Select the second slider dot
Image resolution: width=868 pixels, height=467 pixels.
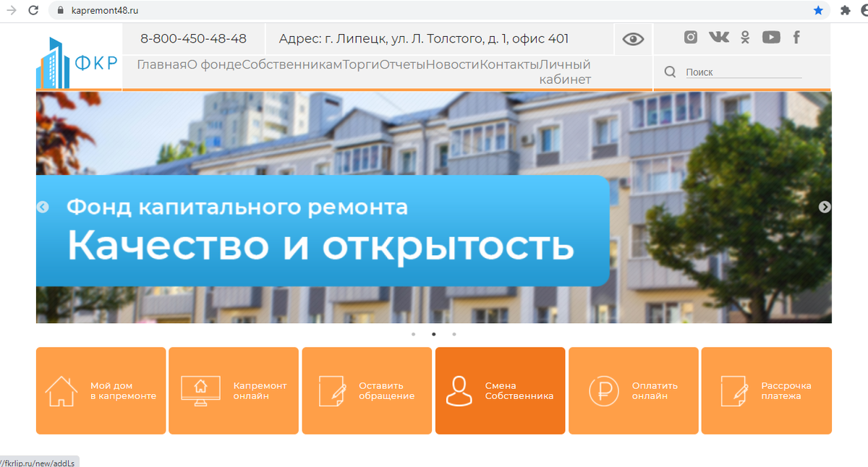(x=433, y=334)
